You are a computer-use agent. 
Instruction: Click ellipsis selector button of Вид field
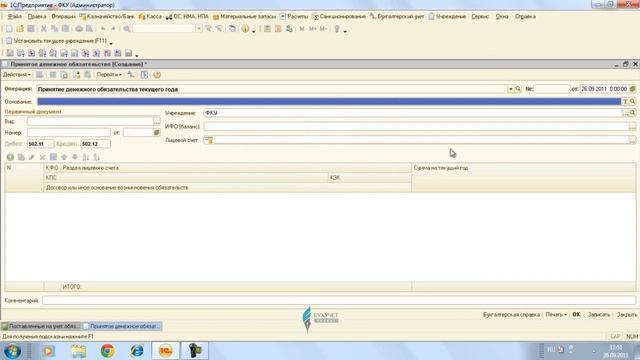click(x=157, y=121)
